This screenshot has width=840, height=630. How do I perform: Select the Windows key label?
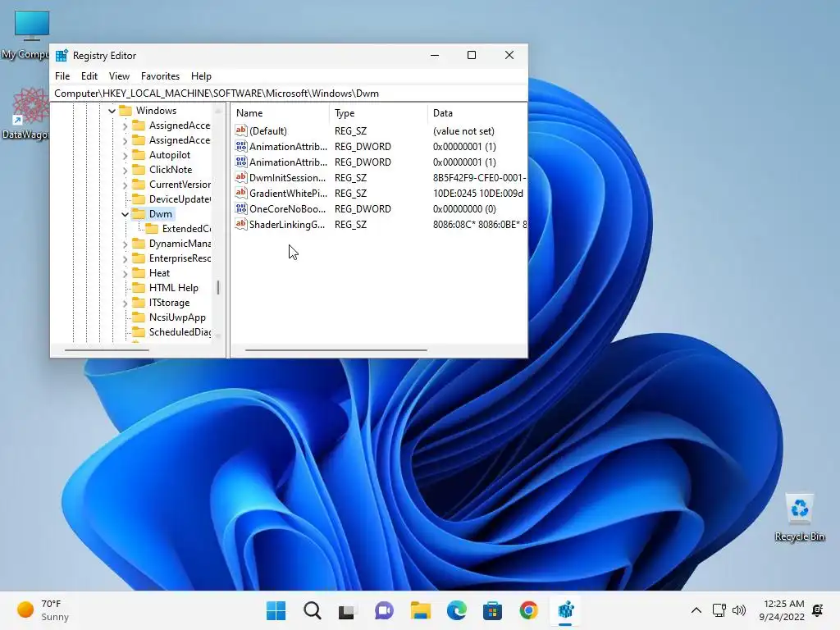click(156, 111)
